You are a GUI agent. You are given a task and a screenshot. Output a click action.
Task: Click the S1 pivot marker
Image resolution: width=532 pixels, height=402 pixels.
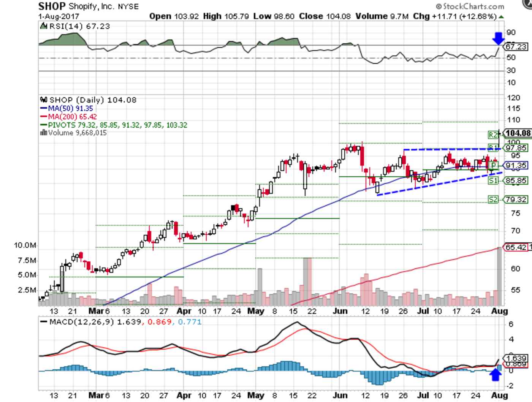point(493,180)
